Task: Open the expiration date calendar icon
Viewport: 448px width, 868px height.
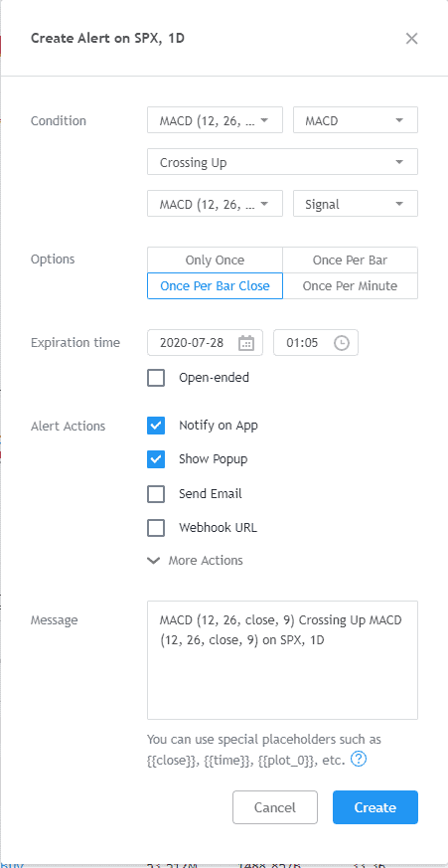Action: pos(246,343)
